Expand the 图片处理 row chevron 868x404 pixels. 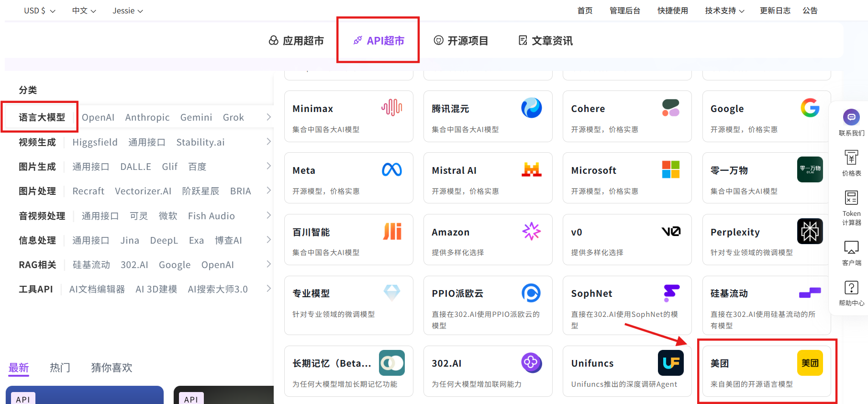pos(268,190)
